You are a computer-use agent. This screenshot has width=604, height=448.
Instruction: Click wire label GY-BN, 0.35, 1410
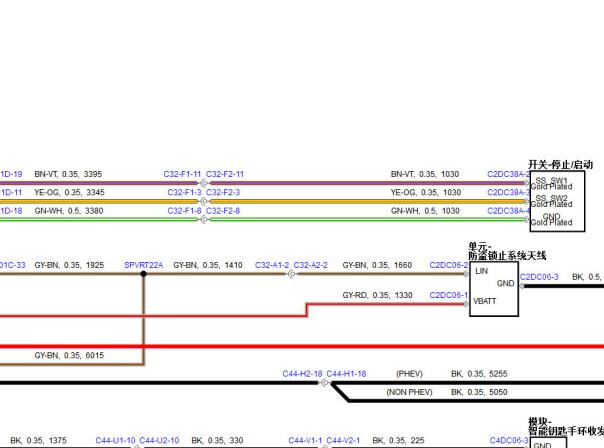tap(208, 265)
